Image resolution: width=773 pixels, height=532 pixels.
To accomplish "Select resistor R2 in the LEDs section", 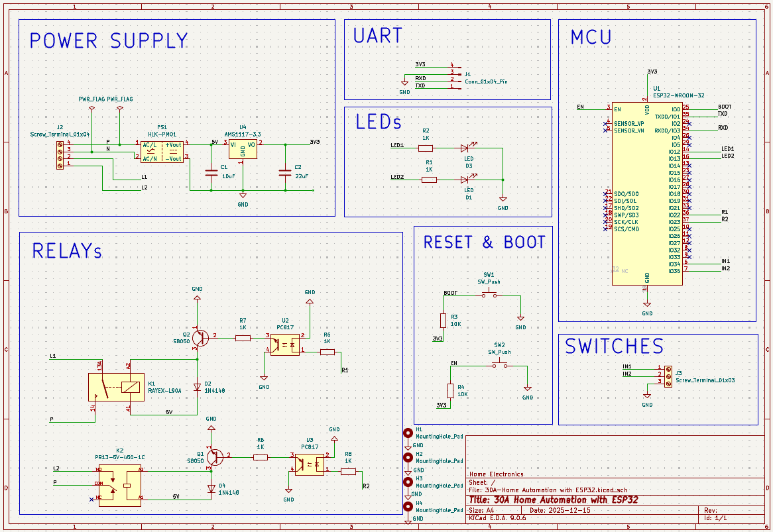I will coord(426,148).
